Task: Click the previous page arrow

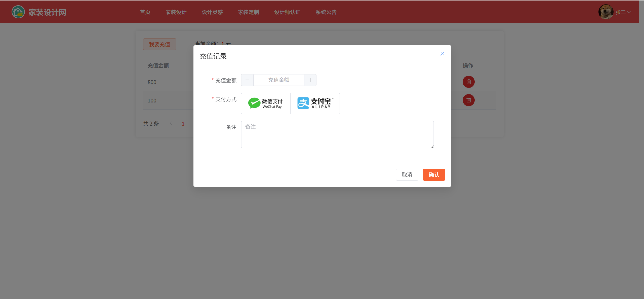Action: pyautogui.click(x=171, y=123)
